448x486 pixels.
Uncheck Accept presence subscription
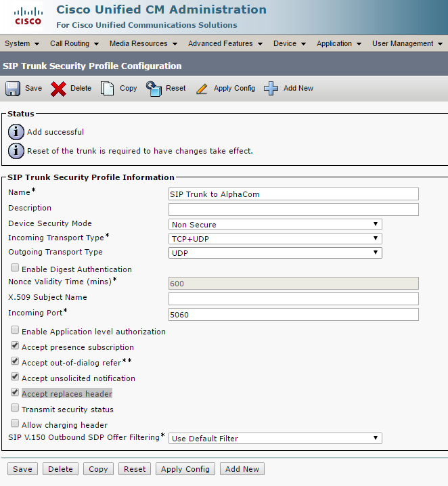tap(15, 345)
